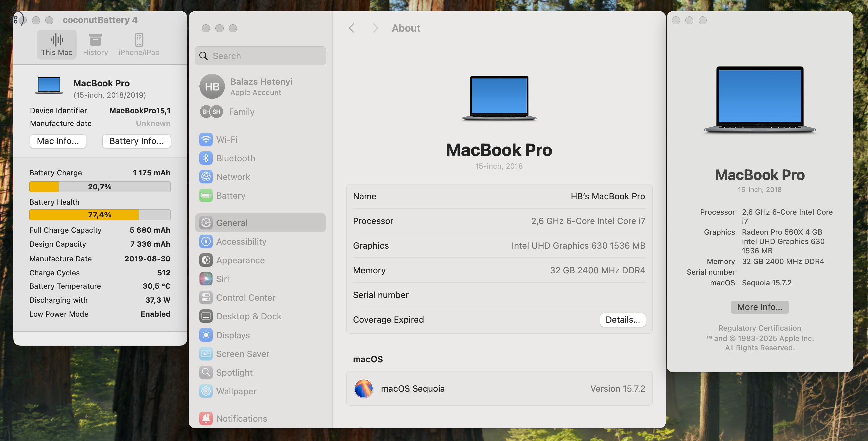Navigate back using the back chevron
This screenshot has height=441, width=868.
click(352, 28)
